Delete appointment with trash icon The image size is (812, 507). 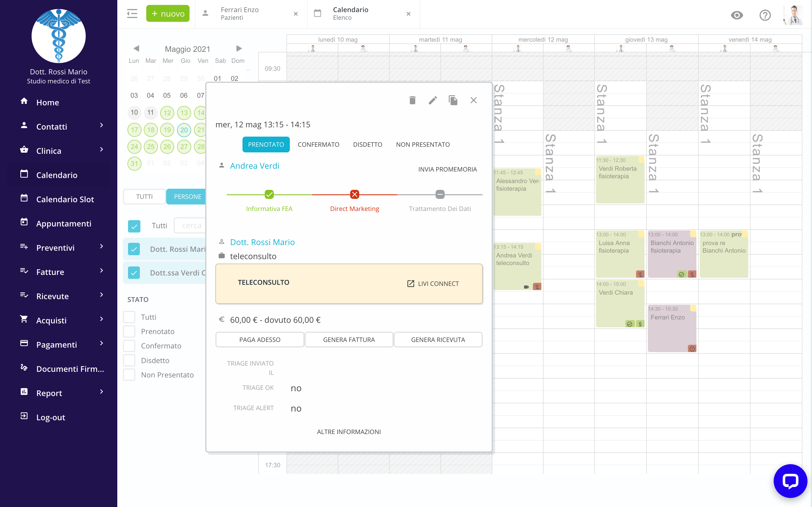[412, 100]
